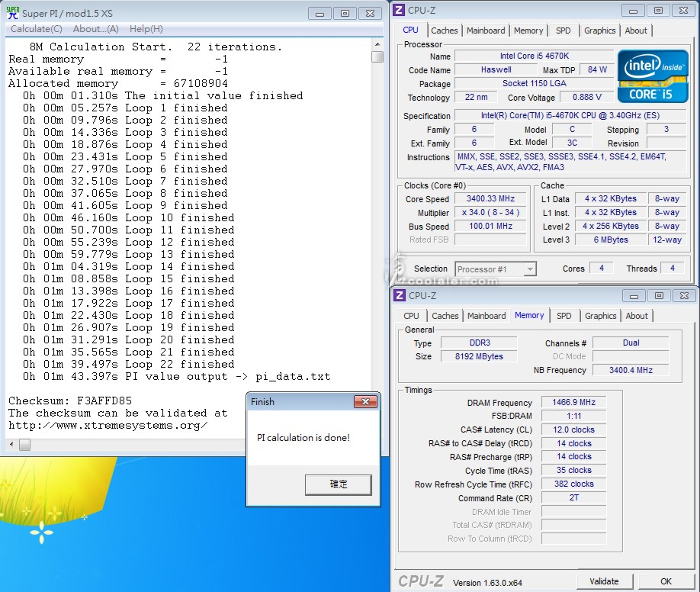The image size is (700, 592).
Task: Close the lower CPU-Z Memory window
Action: [x=685, y=295]
